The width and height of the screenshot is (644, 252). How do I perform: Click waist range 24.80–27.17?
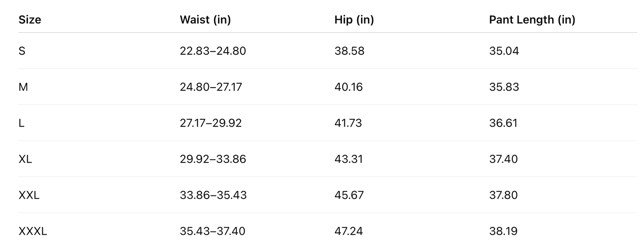click(x=211, y=87)
